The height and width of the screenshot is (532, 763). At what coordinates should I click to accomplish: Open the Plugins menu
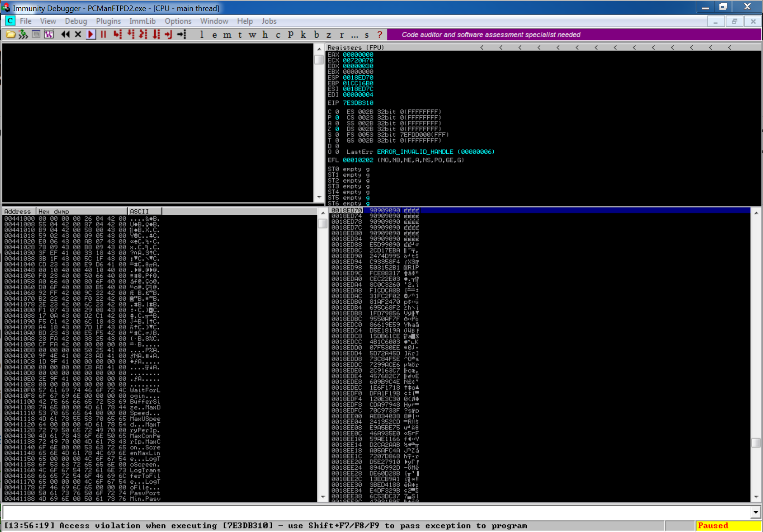pos(108,21)
